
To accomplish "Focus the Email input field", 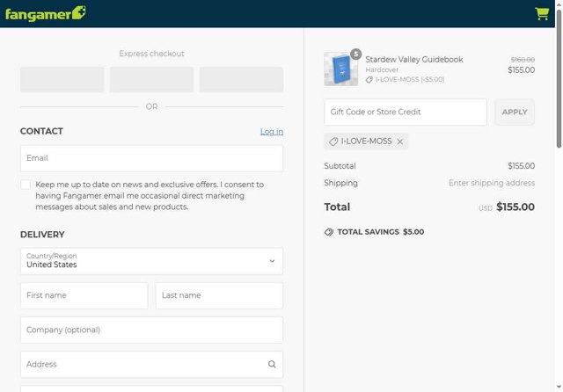I will click(151, 158).
